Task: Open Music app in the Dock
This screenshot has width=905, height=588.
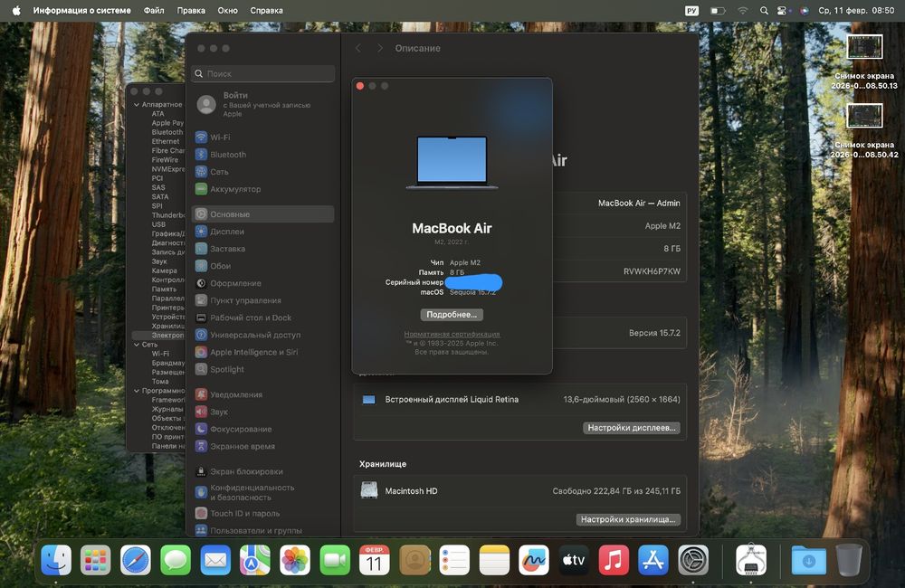Action: click(614, 560)
